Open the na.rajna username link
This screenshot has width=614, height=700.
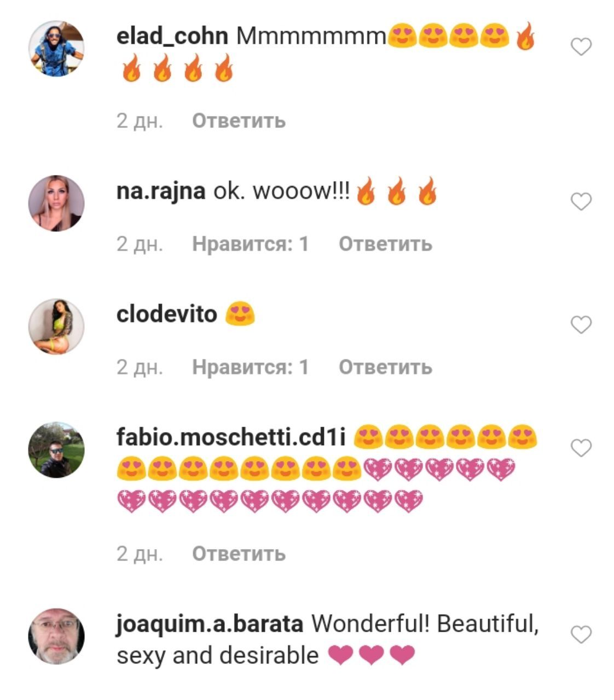coord(161,191)
